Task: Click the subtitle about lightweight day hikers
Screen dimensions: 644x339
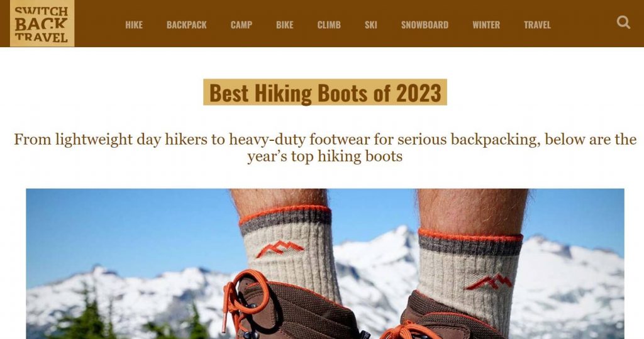Action: [x=325, y=148]
